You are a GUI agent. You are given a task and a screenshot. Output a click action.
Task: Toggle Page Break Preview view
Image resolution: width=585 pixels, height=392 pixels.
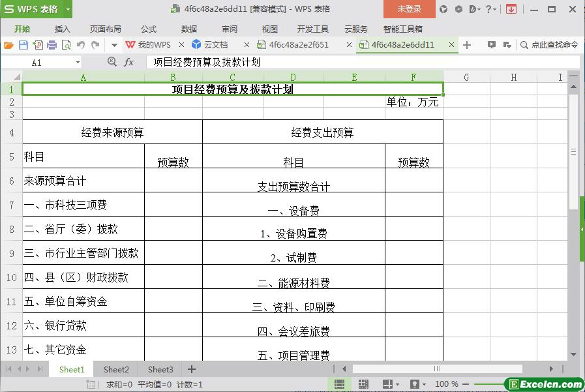(363, 384)
